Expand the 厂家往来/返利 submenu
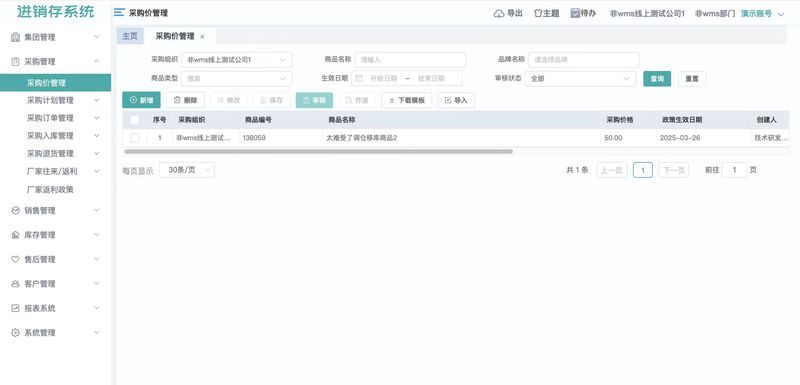The image size is (800, 385). pyautogui.click(x=96, y=172)
